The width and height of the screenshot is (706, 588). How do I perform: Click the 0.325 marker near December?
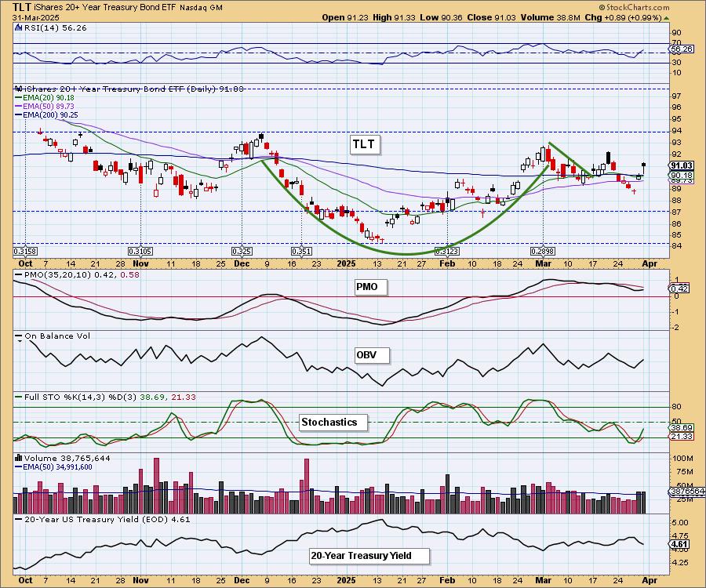[242, 251]
